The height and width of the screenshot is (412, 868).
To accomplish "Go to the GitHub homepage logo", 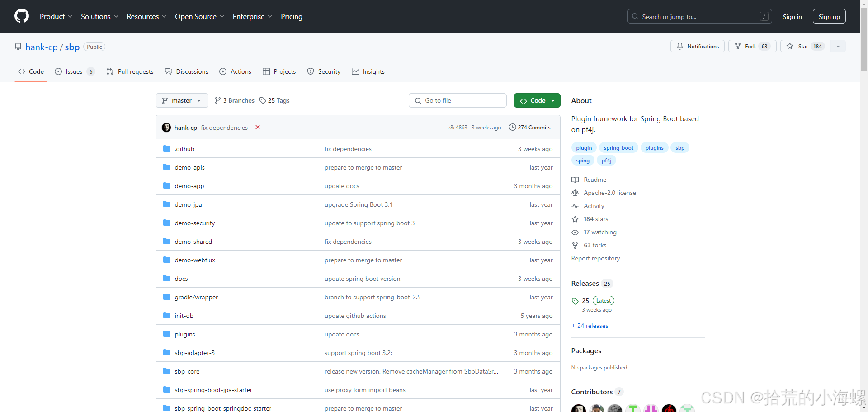I will [22, 16].
